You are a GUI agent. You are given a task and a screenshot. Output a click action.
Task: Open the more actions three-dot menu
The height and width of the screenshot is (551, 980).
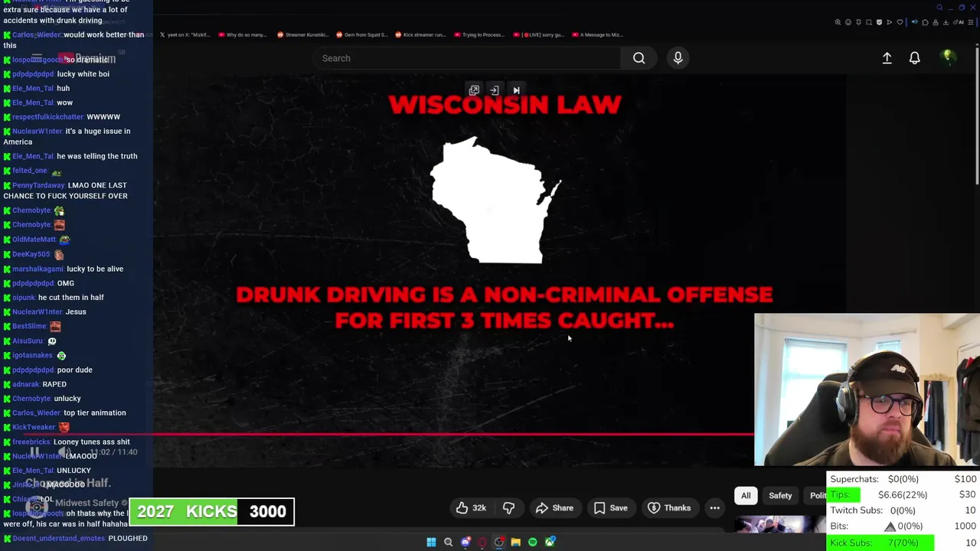(x=714, y=508)
